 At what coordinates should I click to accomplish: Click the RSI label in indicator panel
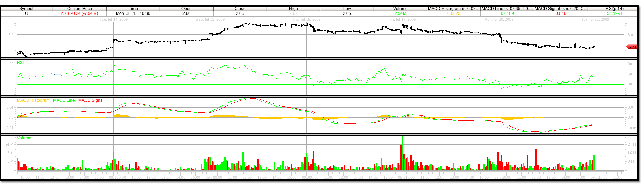(20, 63)
